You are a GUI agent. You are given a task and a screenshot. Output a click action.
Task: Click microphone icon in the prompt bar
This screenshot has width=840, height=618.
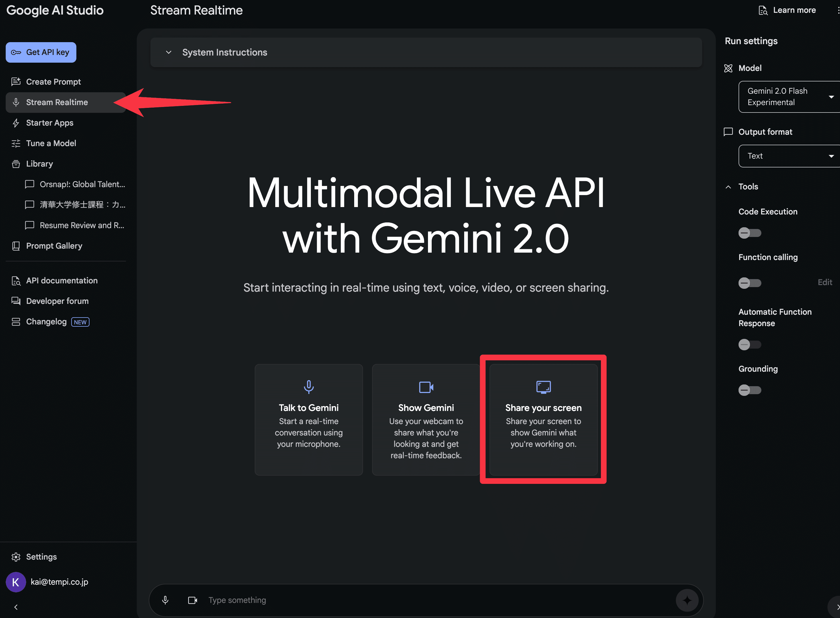click(165, 600)
